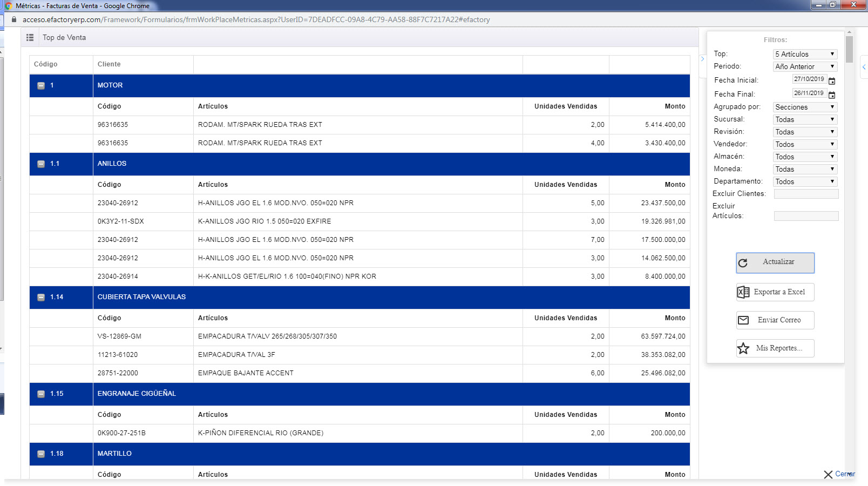The width and height of the screenshot is (868, 486).
Task: Open the Revisión dropdown
Action: [x=805, y=132]
